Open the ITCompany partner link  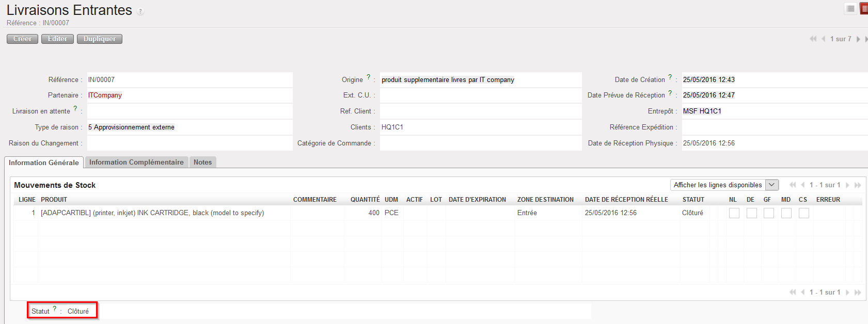point(105,95)
